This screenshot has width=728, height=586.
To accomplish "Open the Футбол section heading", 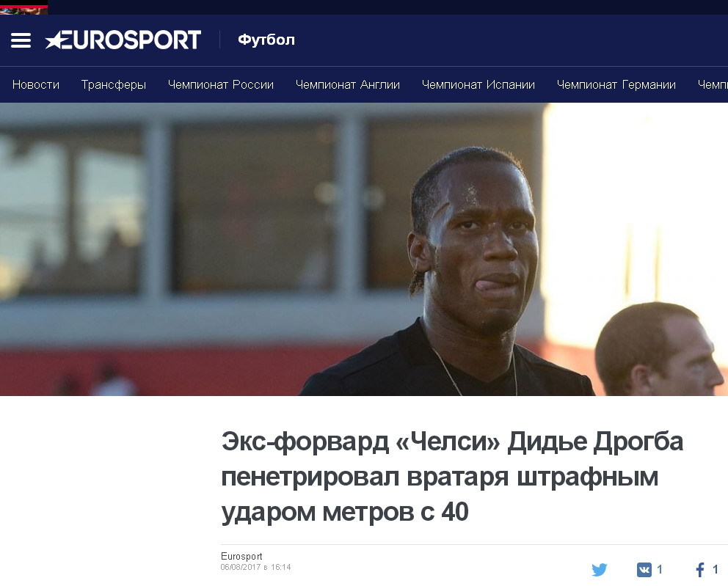I will click(x=266, y=40).
